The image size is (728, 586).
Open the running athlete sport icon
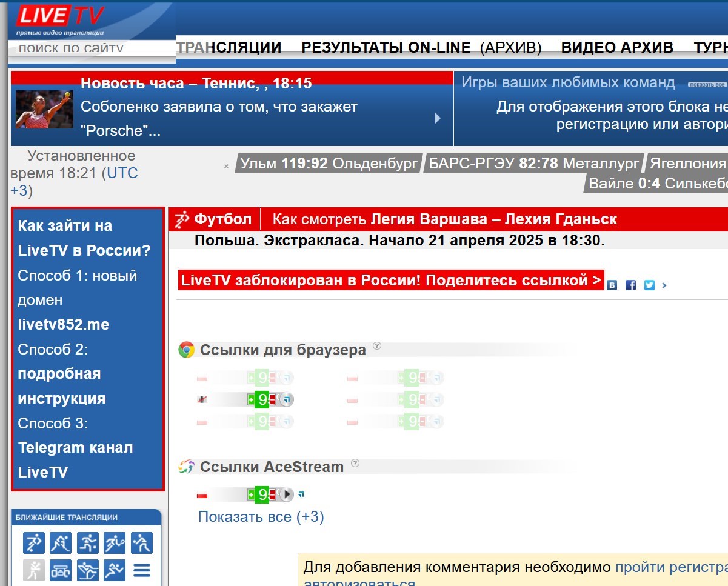tap(115, 570)
